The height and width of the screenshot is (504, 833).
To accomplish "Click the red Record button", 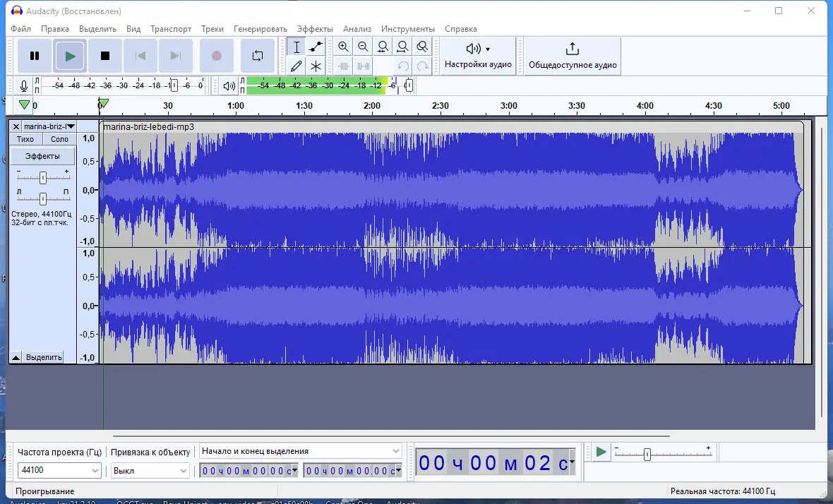I will (x=216, y=56).
